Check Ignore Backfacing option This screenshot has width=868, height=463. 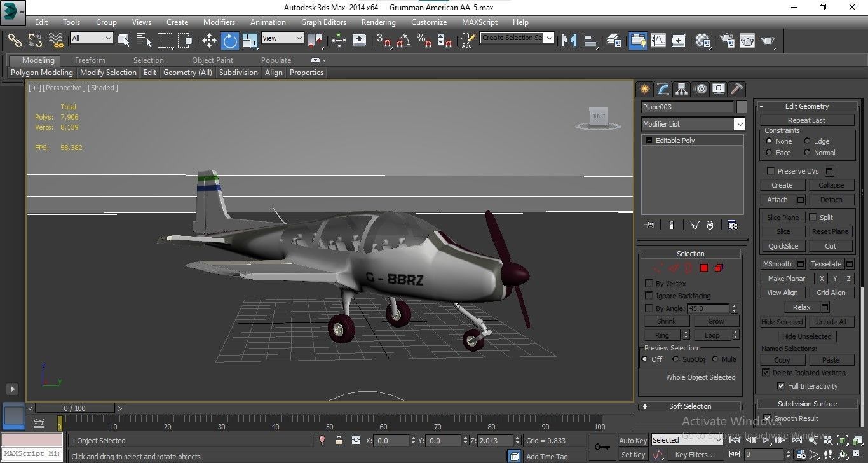(649, 296)
